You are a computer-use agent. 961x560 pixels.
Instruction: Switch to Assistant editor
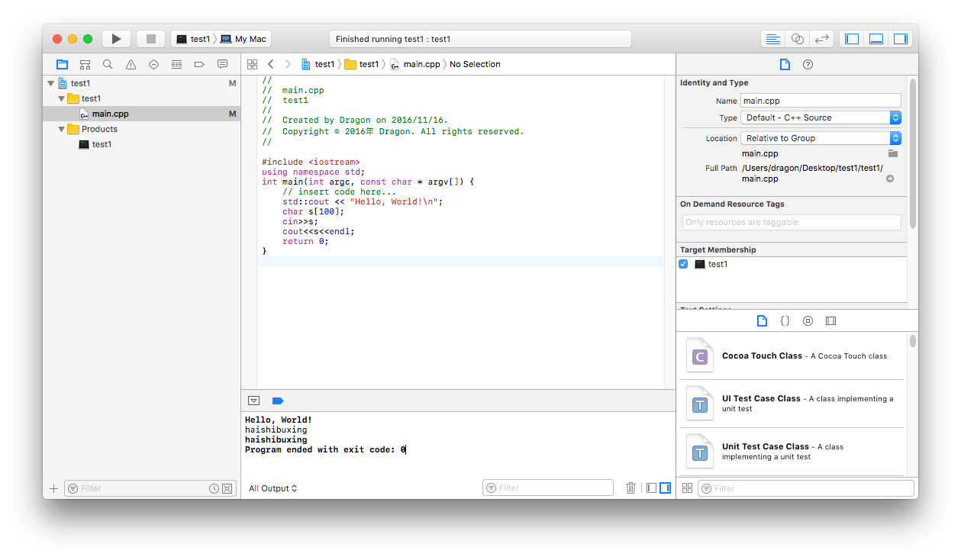tap(797, 39)
